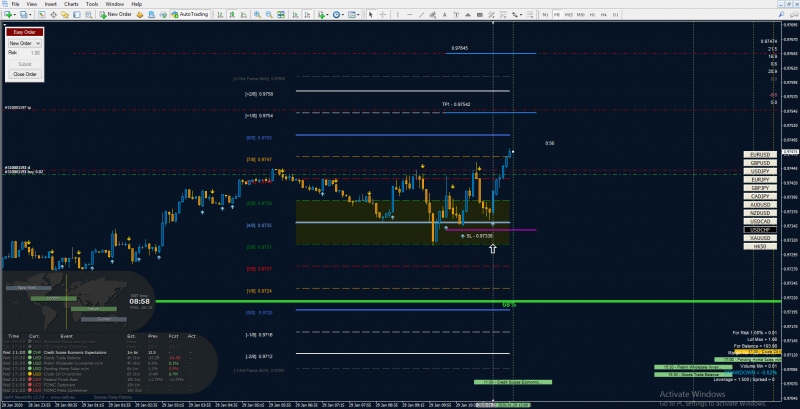
Task: Click the Close Order button
Action: tap(24, 74)
